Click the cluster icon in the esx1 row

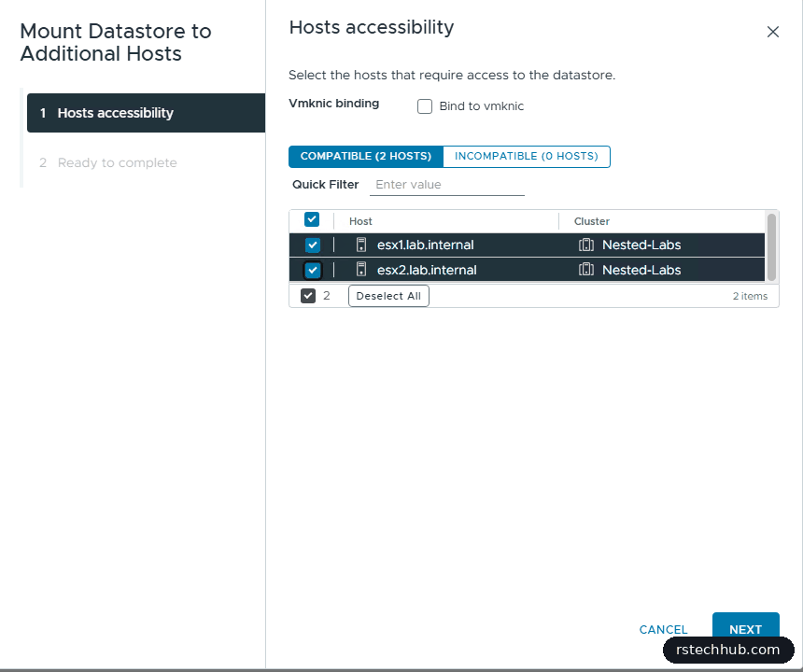click(x=585, y=245)
